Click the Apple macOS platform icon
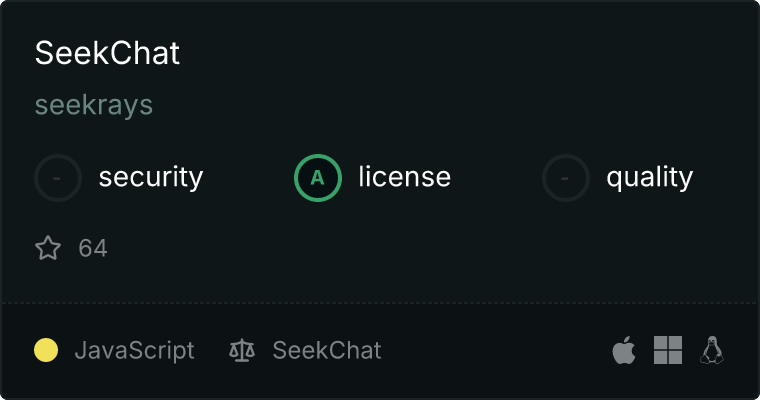This screenshot has height=400, width=760. tap(624, 350)
